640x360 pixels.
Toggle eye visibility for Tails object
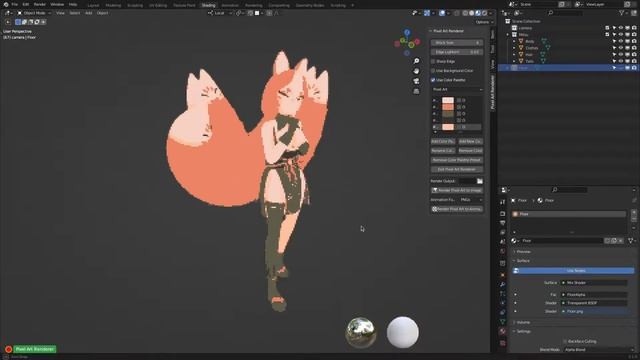coord(621,61)
